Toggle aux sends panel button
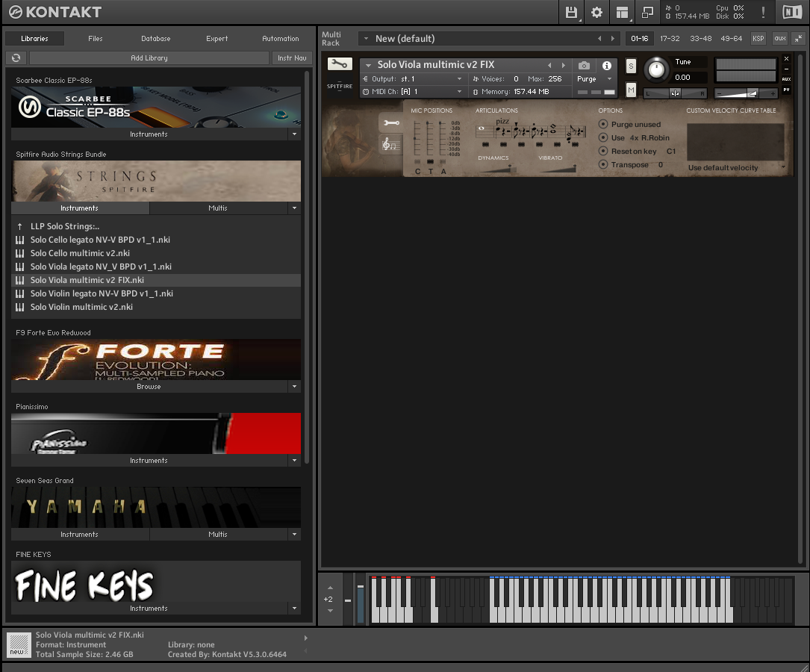 (x=780, y=38)
